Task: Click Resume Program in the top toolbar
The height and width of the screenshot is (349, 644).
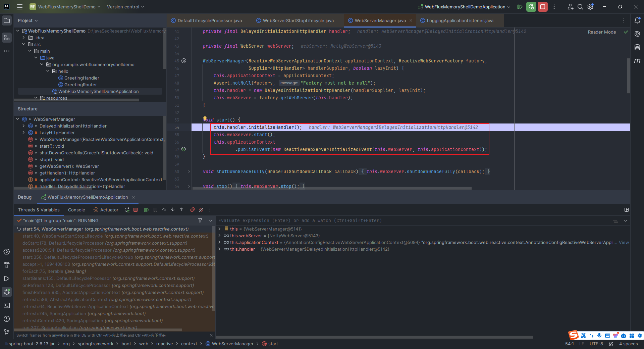Action: [520, 7]
